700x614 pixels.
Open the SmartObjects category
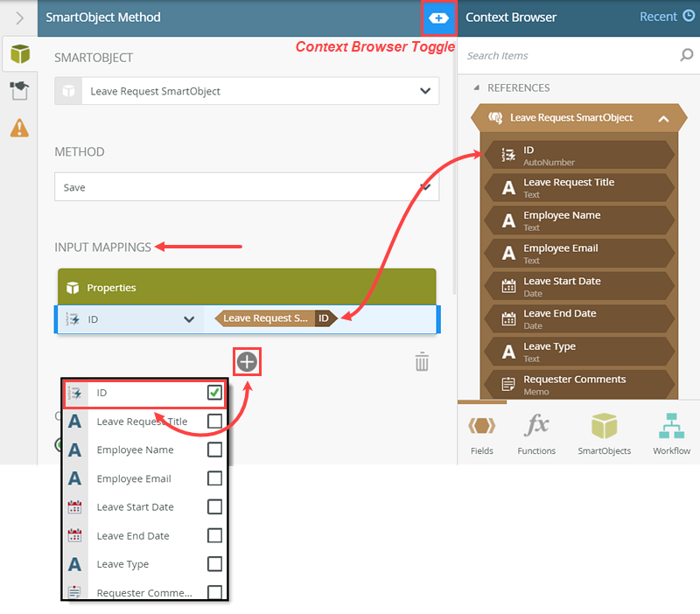pos(604,434)
